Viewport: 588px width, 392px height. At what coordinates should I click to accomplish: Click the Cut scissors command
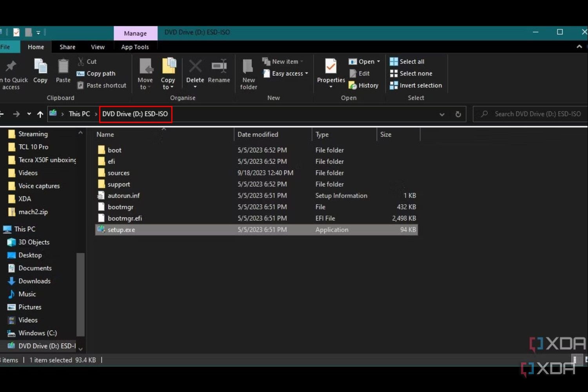87,62
